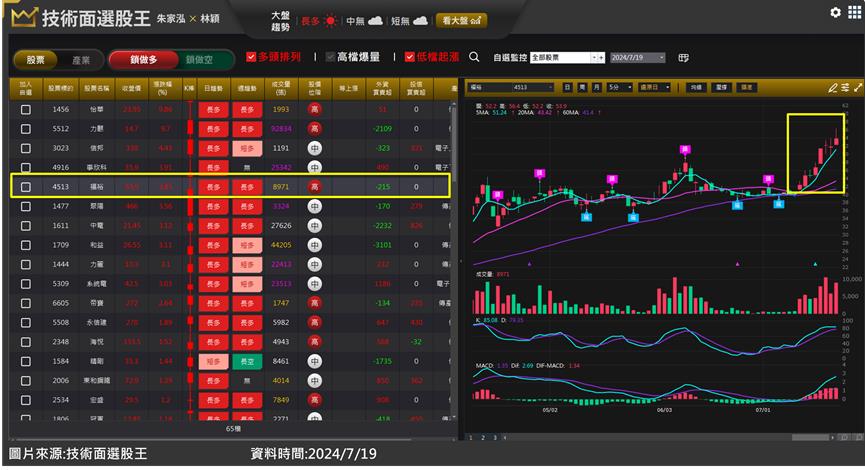The width and height of the screenshot is (865, 470).
Task: Click the 短多 weekly trend tag for 1709
Action: (x=247, y=245)
